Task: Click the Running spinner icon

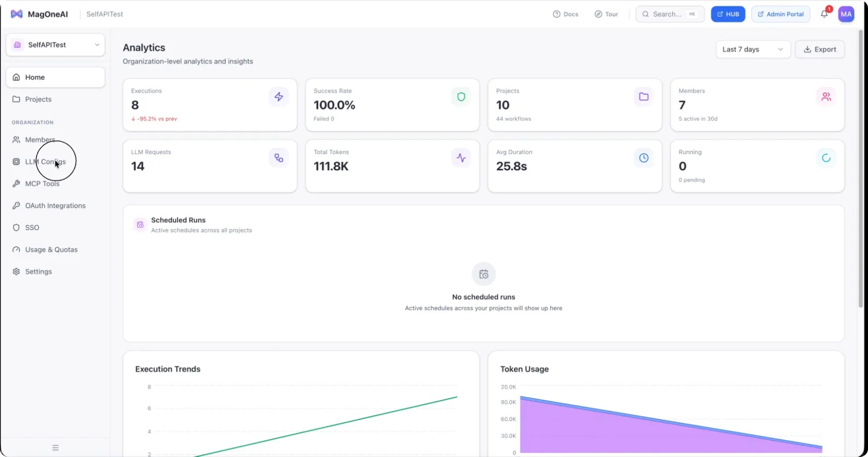Action: [826, 158]
